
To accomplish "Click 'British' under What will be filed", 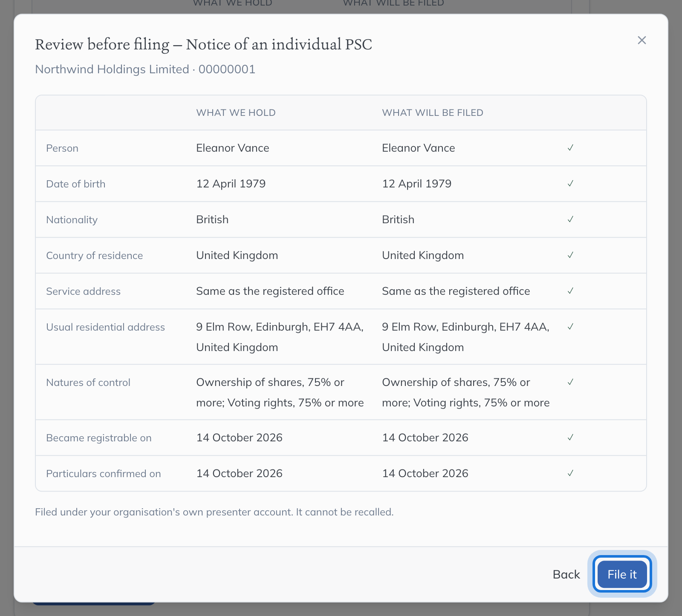I will 398,219.
